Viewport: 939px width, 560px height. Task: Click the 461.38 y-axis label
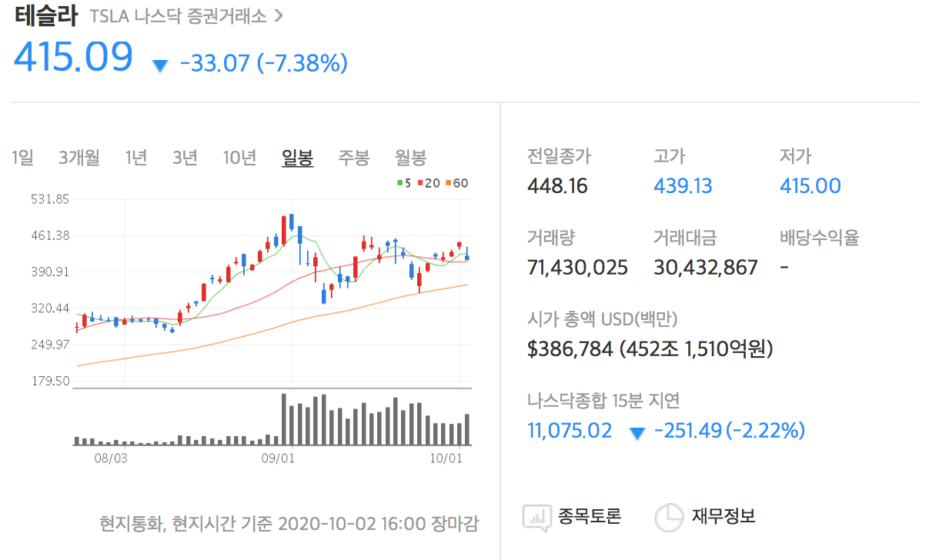click(x=49, y=235)
